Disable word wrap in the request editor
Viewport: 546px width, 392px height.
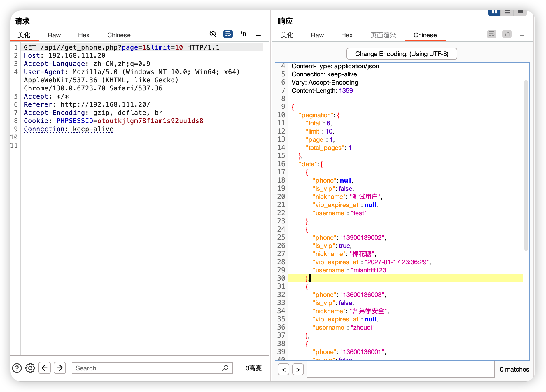(x=228, y=34)
